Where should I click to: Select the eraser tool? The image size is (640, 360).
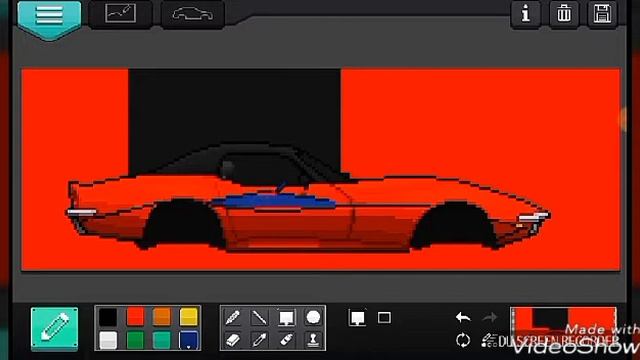coord(233,340)
